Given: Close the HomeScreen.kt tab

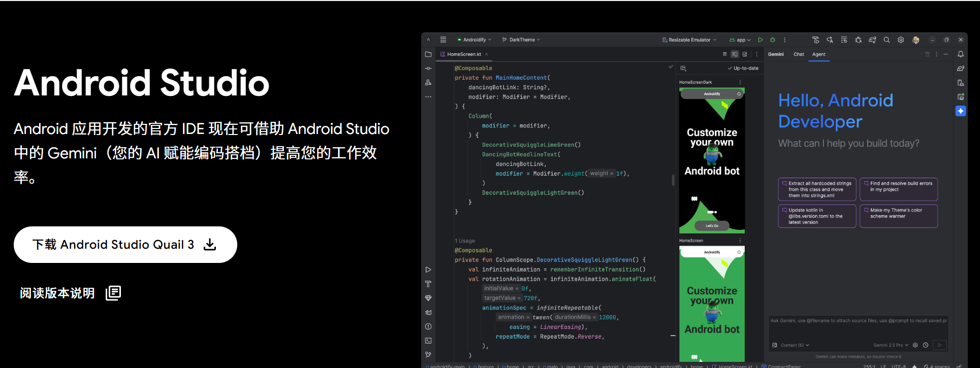Looking at the screenshot, I should pos(486,54).
